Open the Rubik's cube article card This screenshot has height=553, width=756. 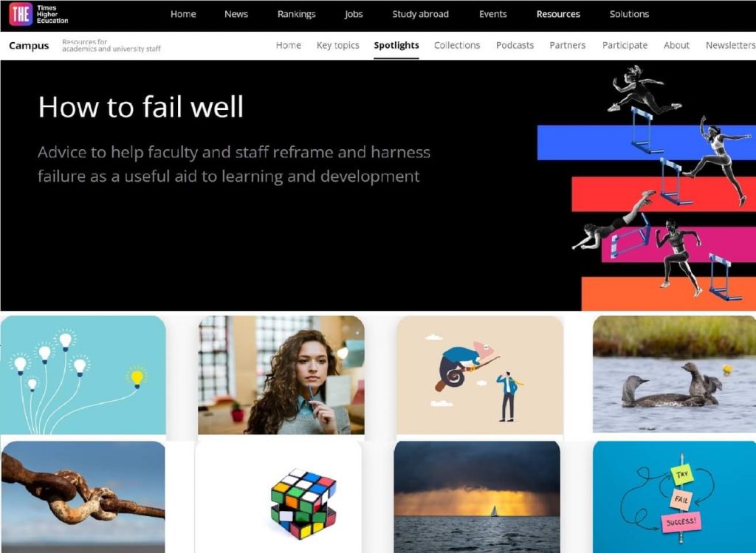click(278, 497)
